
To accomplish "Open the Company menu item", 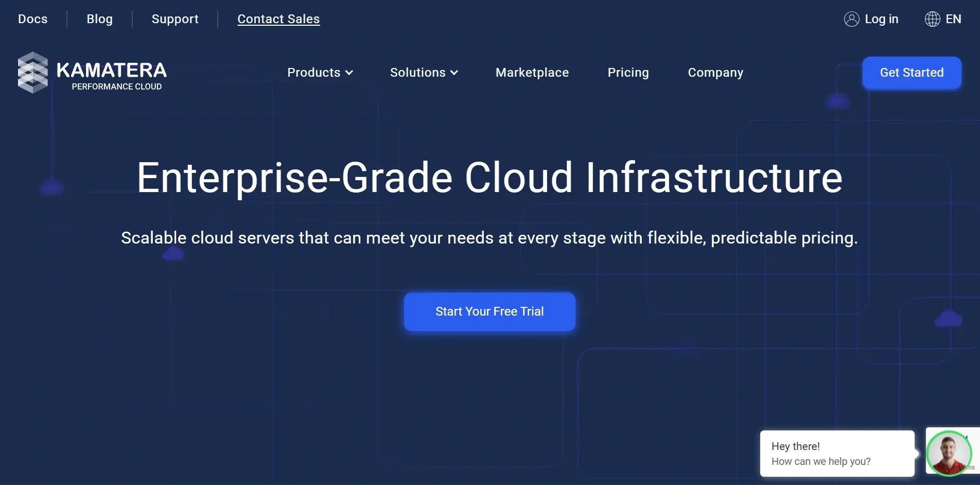I will click(715, 73).
